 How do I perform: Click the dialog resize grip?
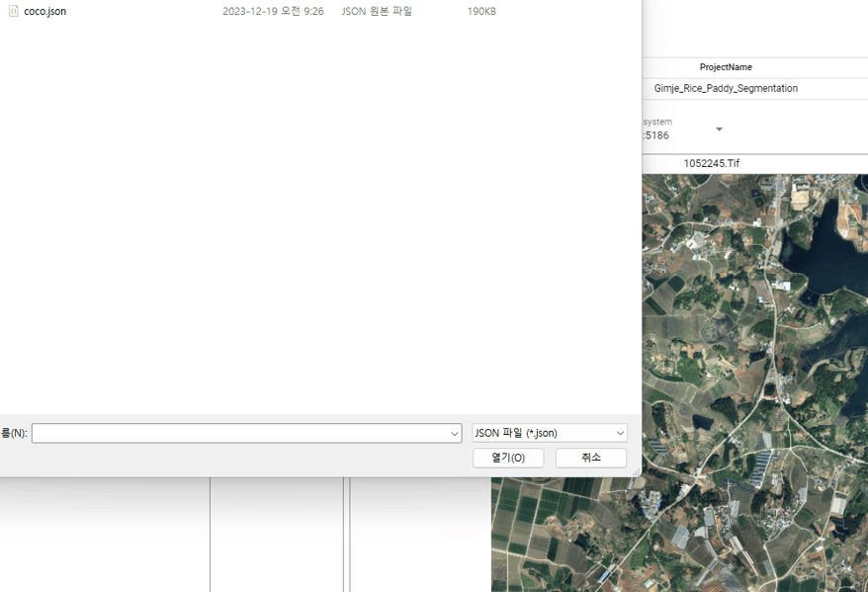(636, 470)
